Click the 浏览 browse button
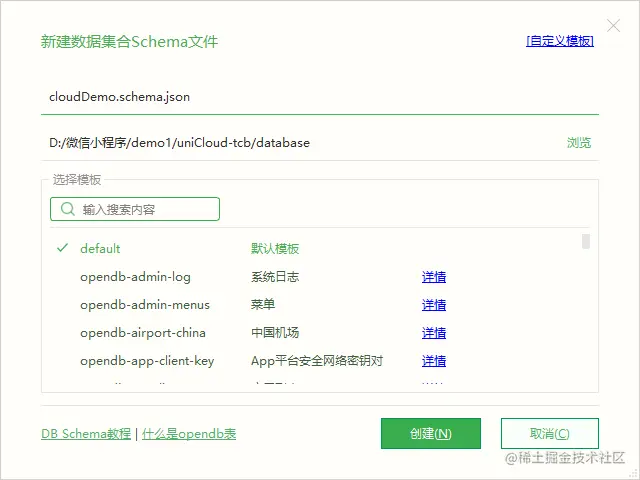The height and width of the screenshot is (480, 640). point(579,142)
